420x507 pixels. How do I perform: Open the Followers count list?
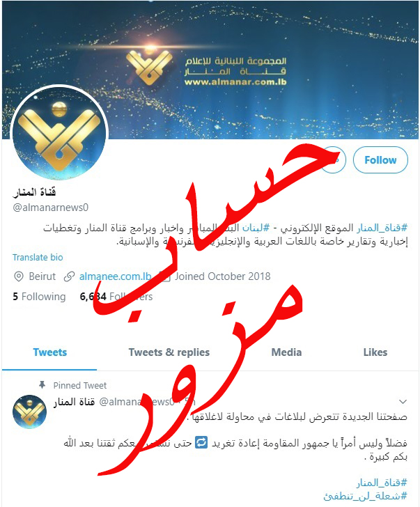point(116,297)
